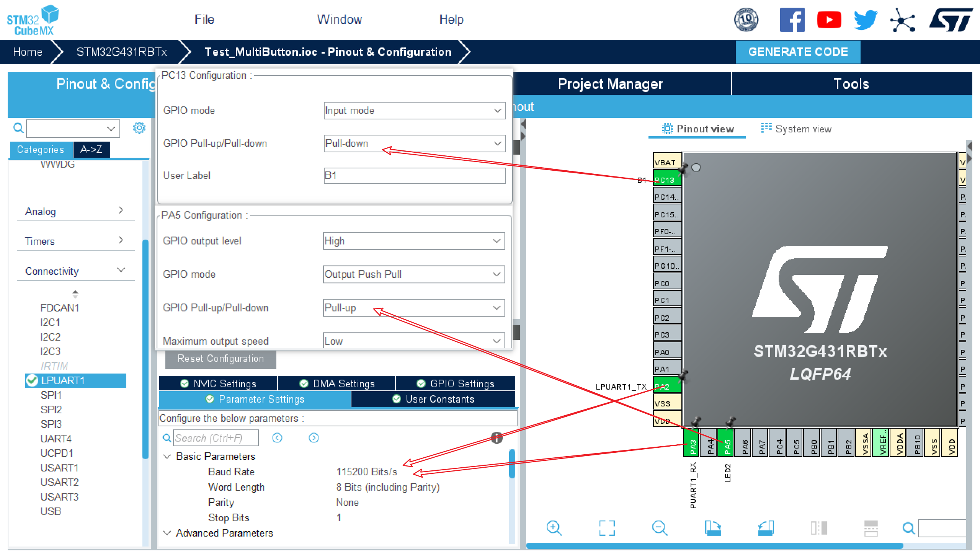980x558 pixels.
Task: Open ST's Twitter icon
Action: click(x=866, y=20)
